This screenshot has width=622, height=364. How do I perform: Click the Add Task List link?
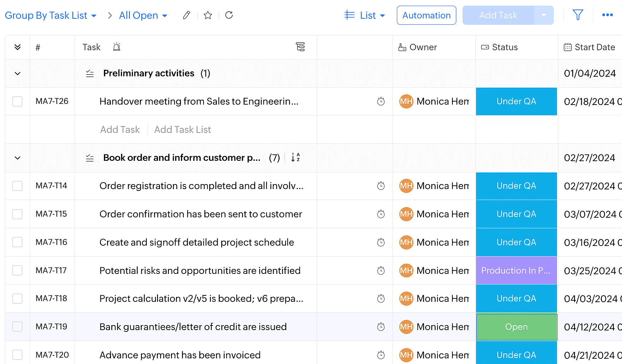182,130
